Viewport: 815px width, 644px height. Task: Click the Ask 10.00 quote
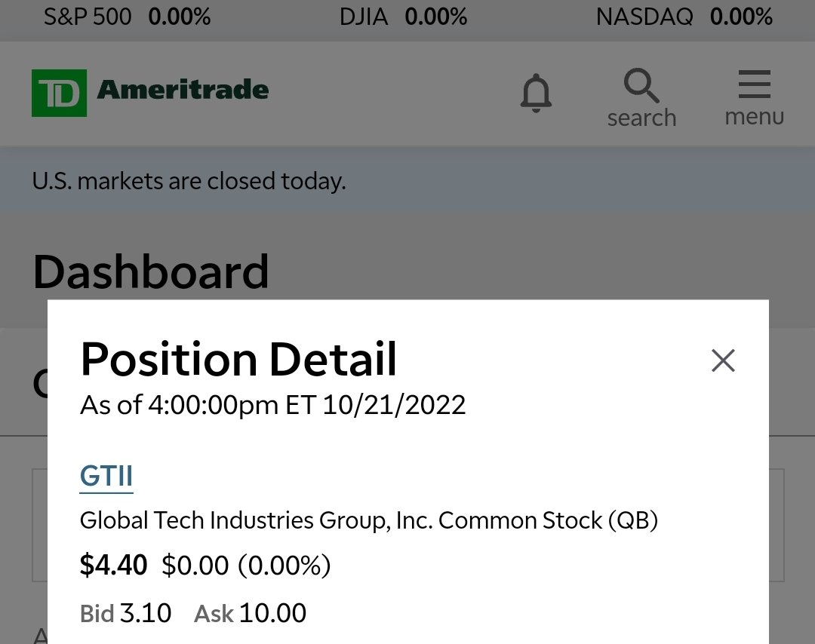(250, 613)
